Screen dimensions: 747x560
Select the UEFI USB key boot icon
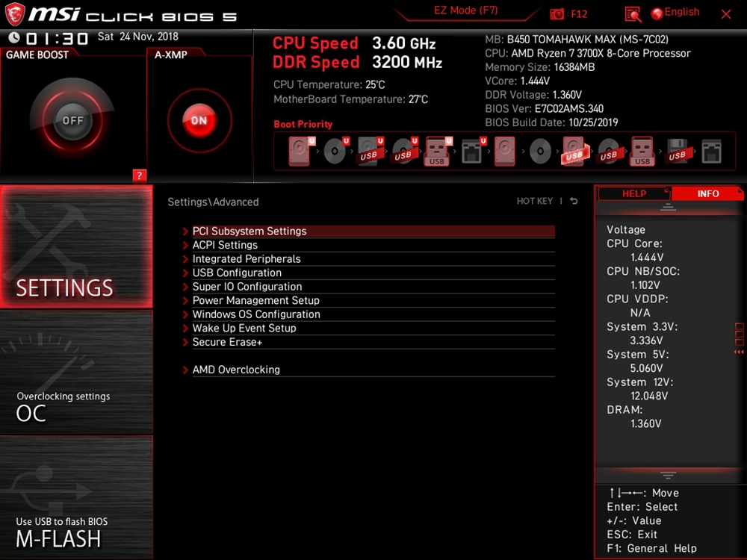[438, 152]
